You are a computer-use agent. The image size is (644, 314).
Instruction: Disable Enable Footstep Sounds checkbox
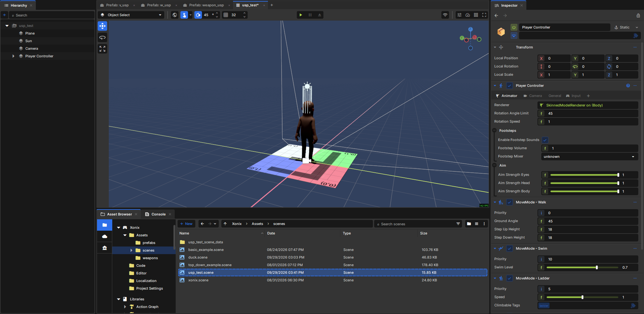(545, 140)
